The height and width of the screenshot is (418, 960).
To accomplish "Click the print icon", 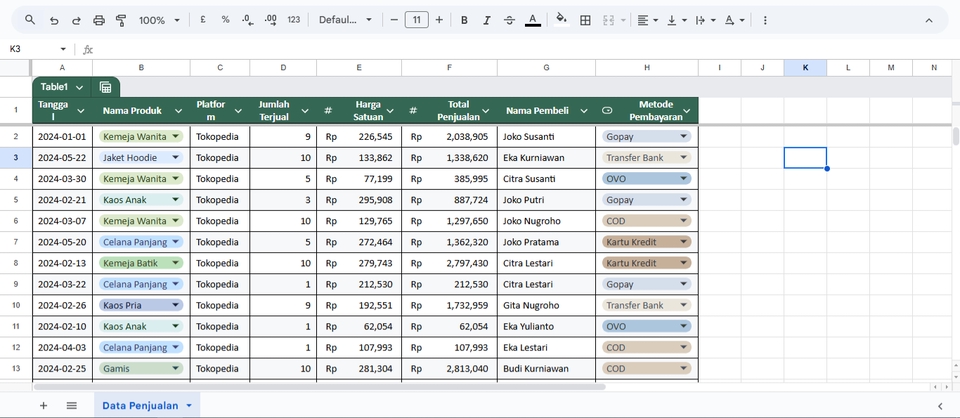I will [x=99, y=20].
